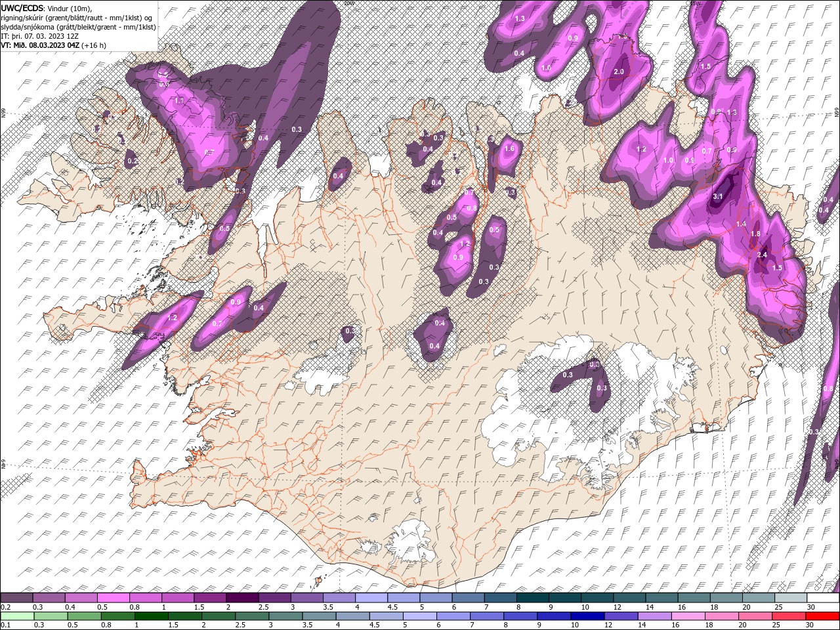The image size is (840, 630).
Task: Click the 2.4 precipitation value in the east
Action: tap(762, 255)
